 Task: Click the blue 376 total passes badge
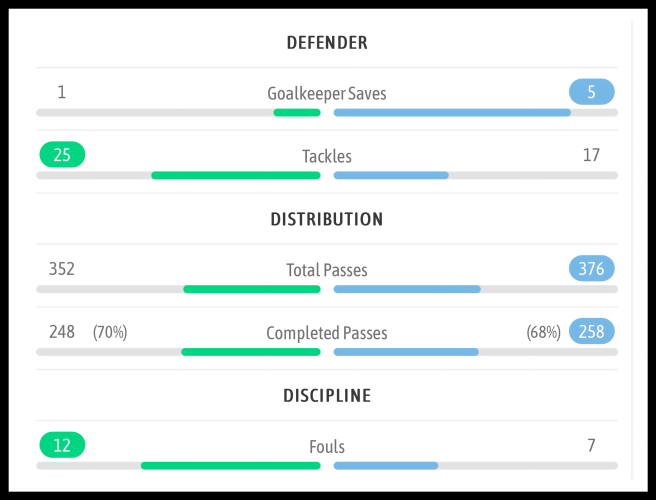coord(591,268)
